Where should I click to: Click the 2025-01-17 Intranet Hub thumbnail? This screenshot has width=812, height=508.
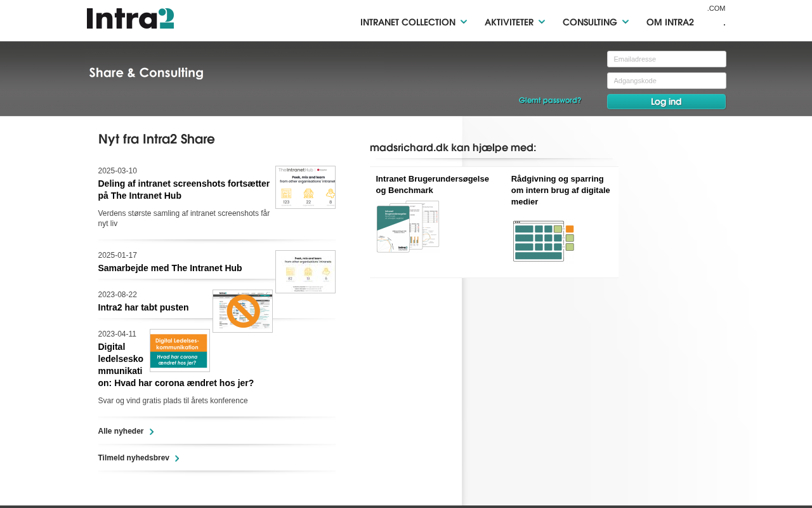[305, 272]
